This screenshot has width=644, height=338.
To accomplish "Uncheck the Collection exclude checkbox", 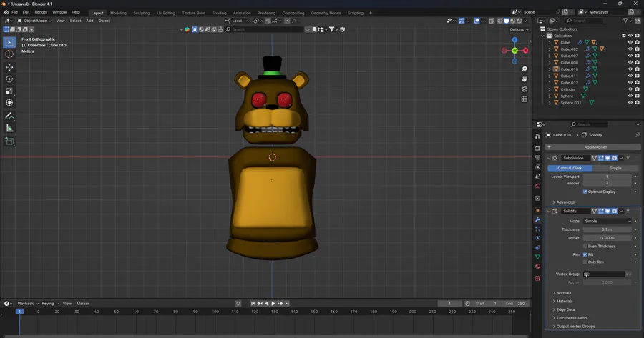I will click(624, 36).
